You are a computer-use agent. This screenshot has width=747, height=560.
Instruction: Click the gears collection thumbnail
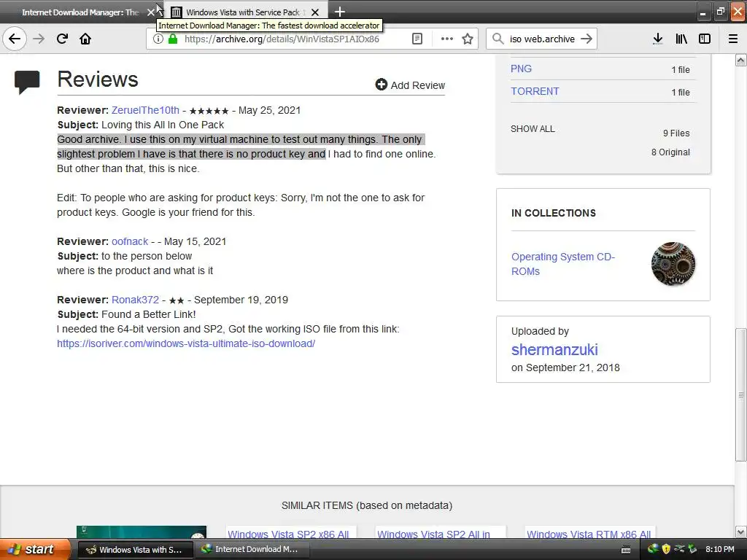pyautogui.click(x=673, y=264)
